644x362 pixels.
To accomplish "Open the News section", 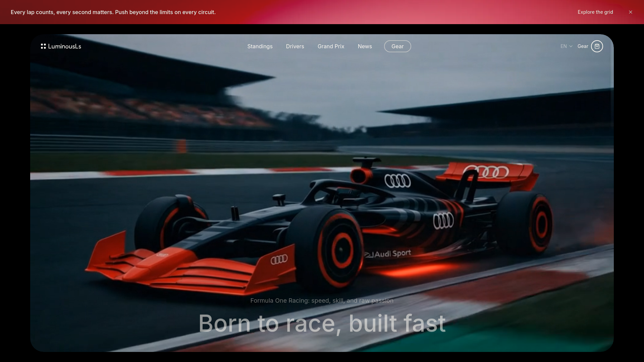I will coord(365,46).
